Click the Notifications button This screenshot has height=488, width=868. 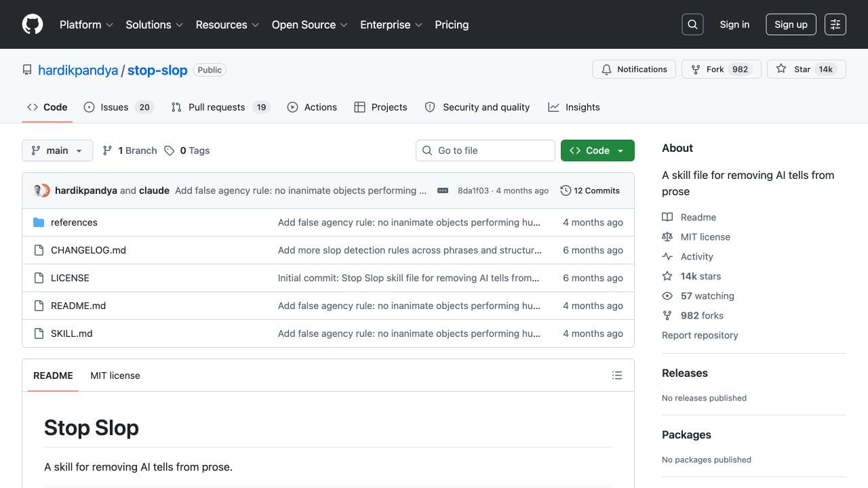click(634, 69)
